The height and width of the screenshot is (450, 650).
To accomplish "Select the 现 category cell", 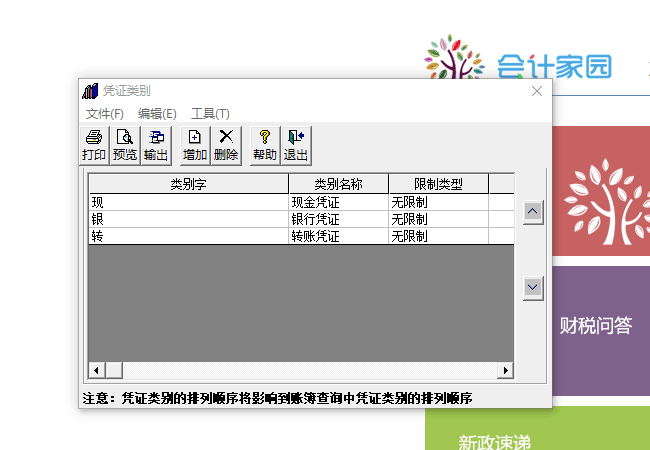I will (189, 202).
